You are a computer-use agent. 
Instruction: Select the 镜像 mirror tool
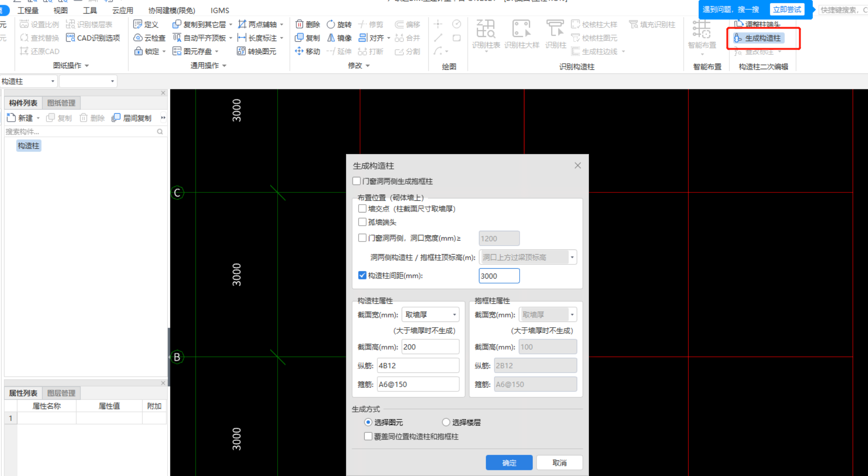coord(339,38)
